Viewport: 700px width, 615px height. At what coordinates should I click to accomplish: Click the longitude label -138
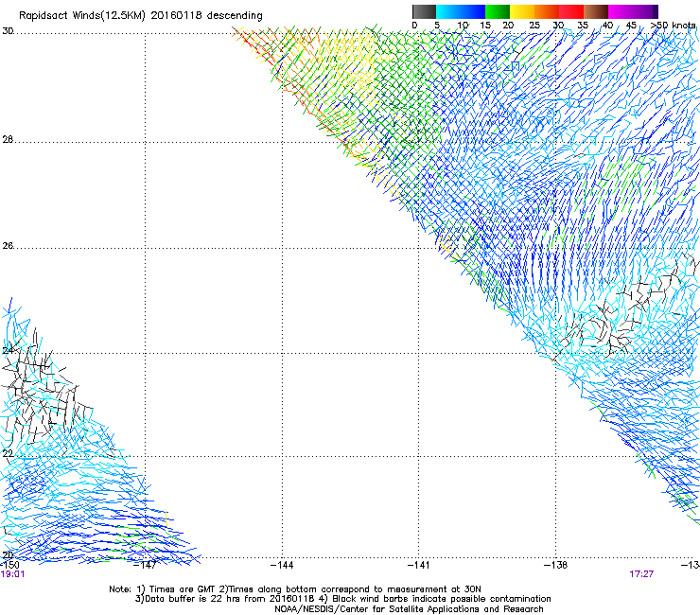pyautogui.click(x=556, y=565)
